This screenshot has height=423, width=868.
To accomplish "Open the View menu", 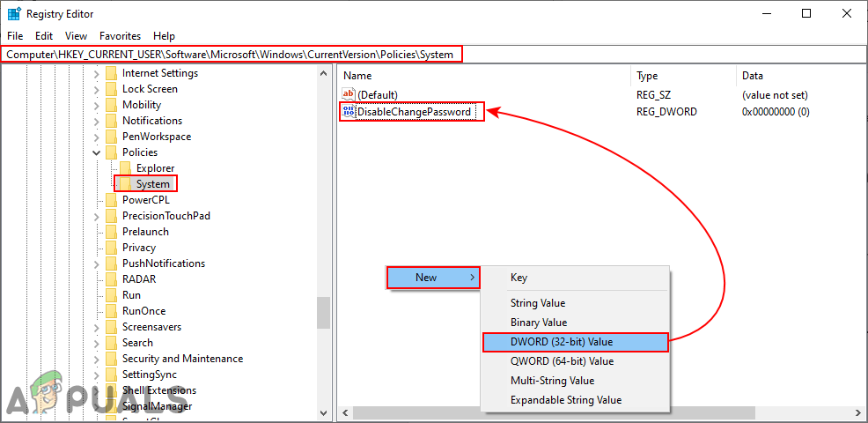I will (x=76, y=36).
